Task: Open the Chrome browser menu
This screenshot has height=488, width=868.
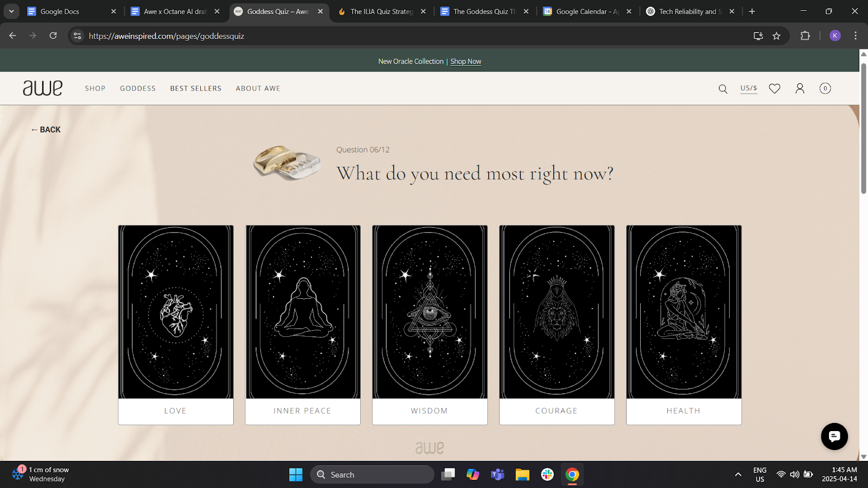Action: (x=856, y=36)
